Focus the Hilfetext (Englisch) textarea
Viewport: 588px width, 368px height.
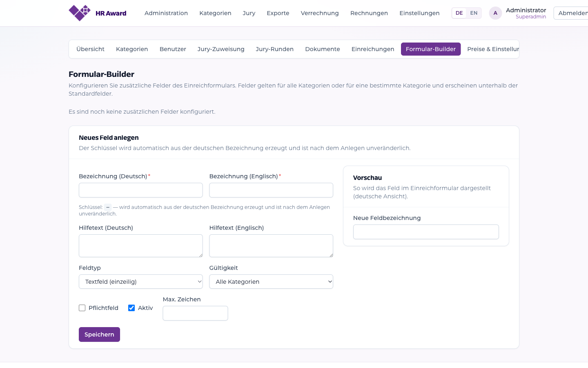tap(271, 246)
